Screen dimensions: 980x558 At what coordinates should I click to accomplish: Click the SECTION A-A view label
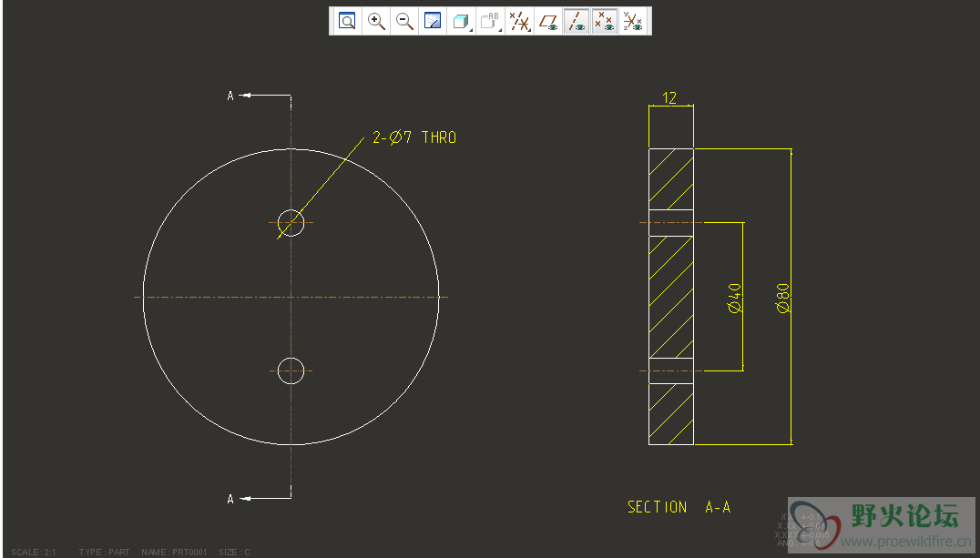pos(679,507)
